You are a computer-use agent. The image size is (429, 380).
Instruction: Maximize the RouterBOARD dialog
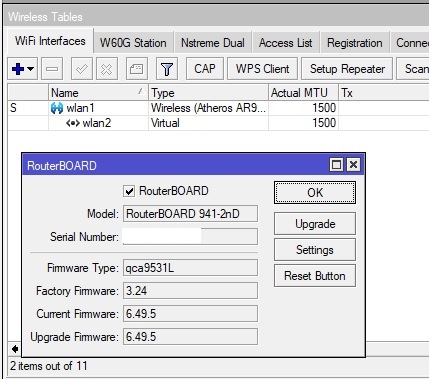tap(336, 165)
